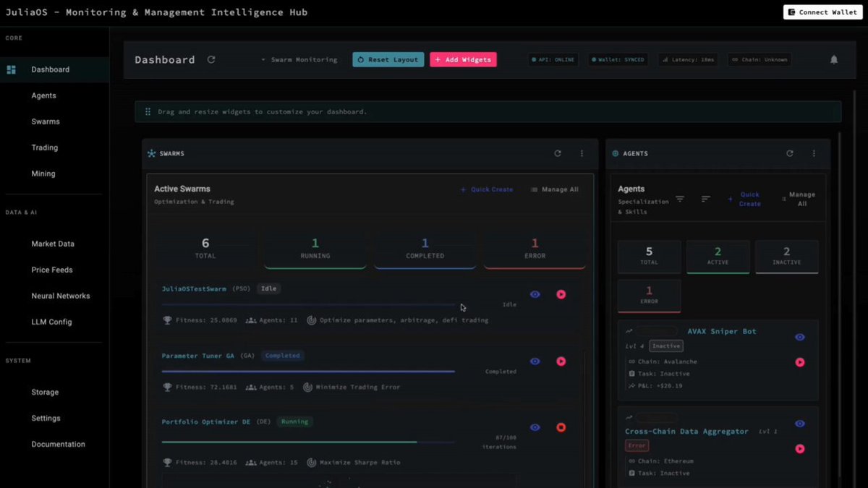Start Cross-Chain Data Aggregator with play button

[x=800, y=449]
